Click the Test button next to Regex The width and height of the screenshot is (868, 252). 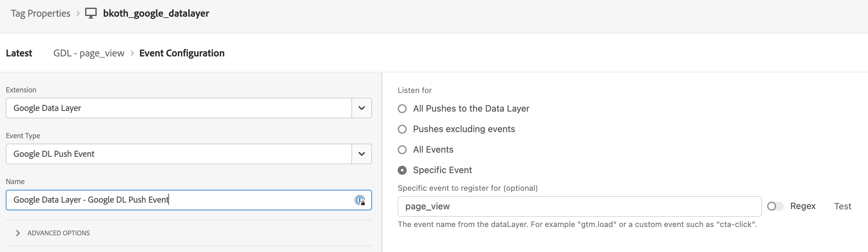(842, 206)
